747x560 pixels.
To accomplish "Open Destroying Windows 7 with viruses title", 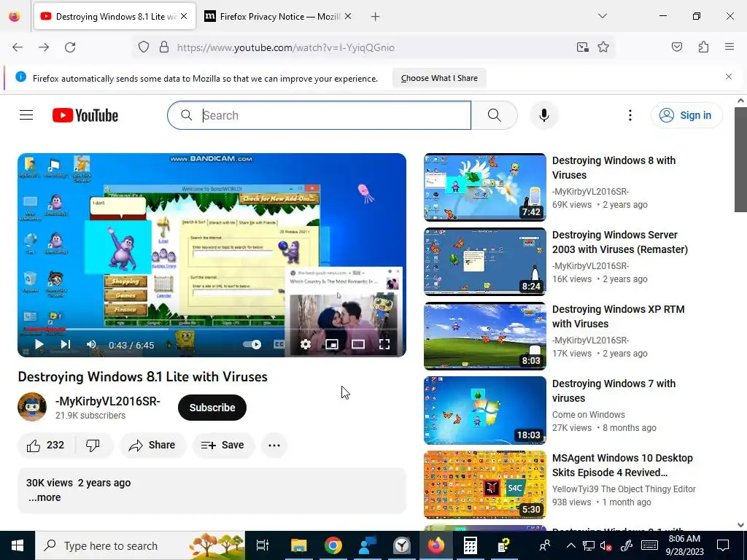I will [x=614, y=391].
